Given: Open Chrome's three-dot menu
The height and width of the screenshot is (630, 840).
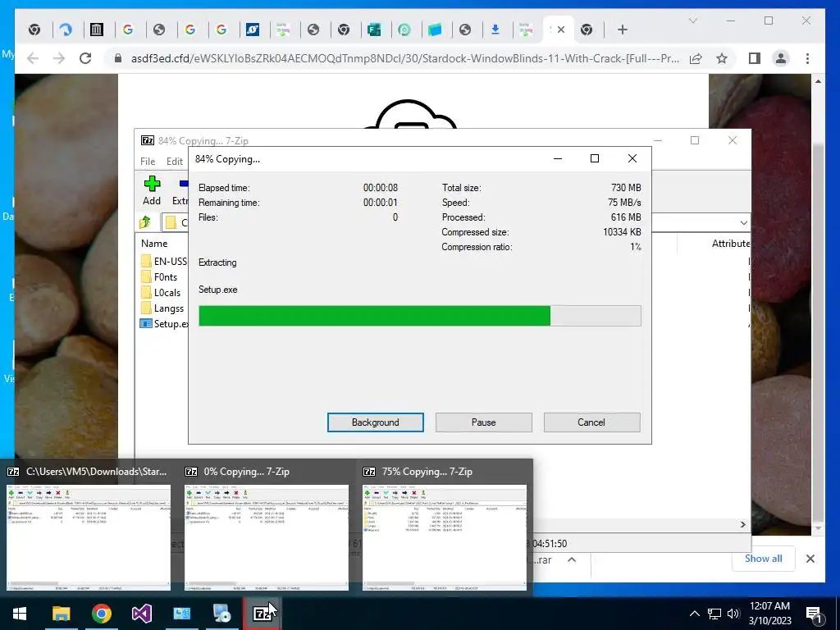Looking at the screenshot, I should click(x=807, y=58).
